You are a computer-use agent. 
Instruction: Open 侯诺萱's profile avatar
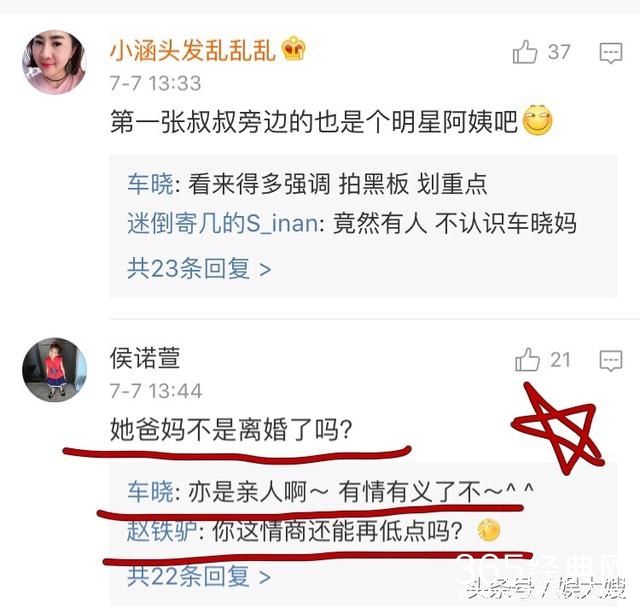pyautogui.click(x=54, y=370)
